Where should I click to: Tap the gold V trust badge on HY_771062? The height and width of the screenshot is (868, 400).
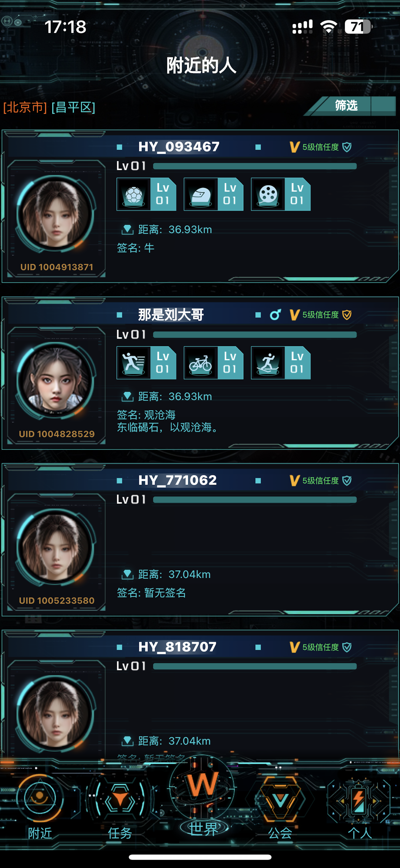tap(295, 481)
